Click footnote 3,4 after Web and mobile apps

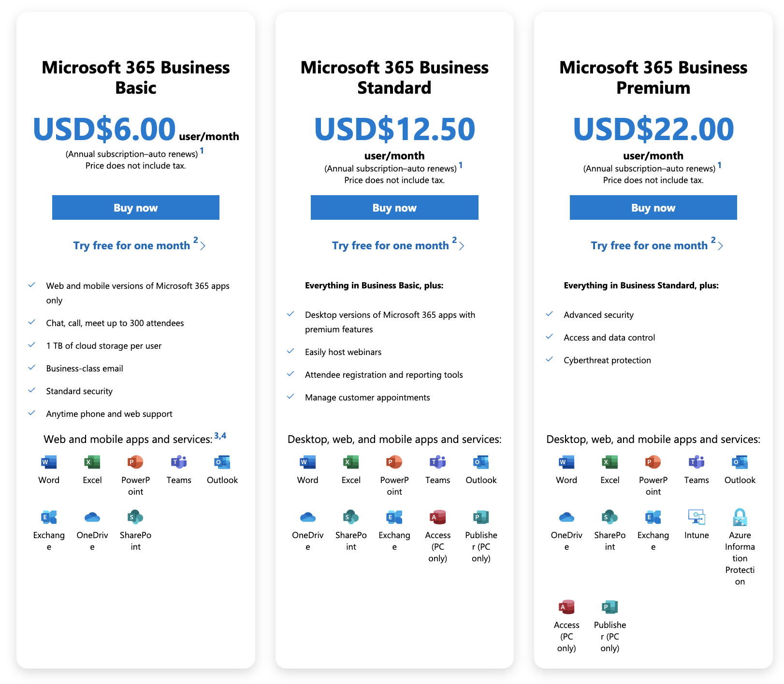tap(220, 436)
